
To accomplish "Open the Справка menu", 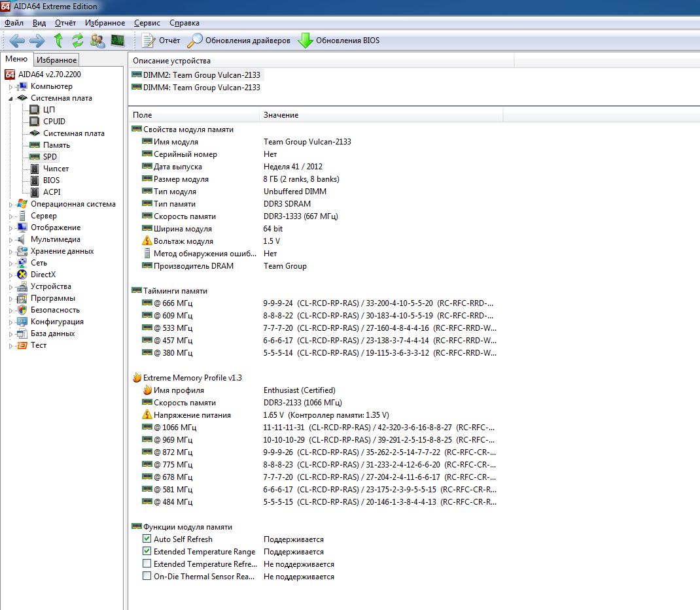I will (184, 23).
